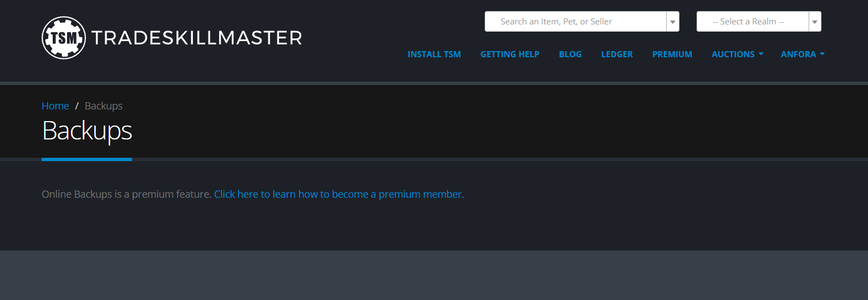The image size is (868, 300).
Task: Follow the learn how to become premium member link
Action: click(x=338, y=194)
